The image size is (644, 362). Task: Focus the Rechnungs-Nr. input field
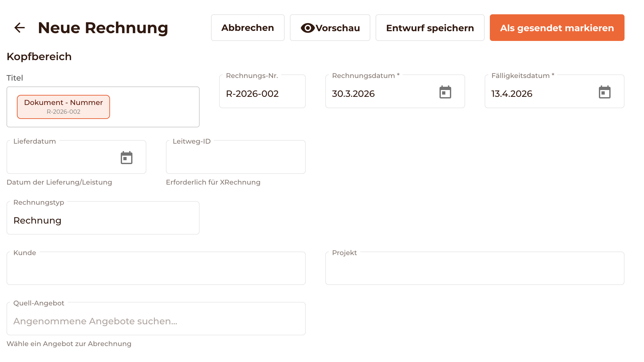pos(262,94)
